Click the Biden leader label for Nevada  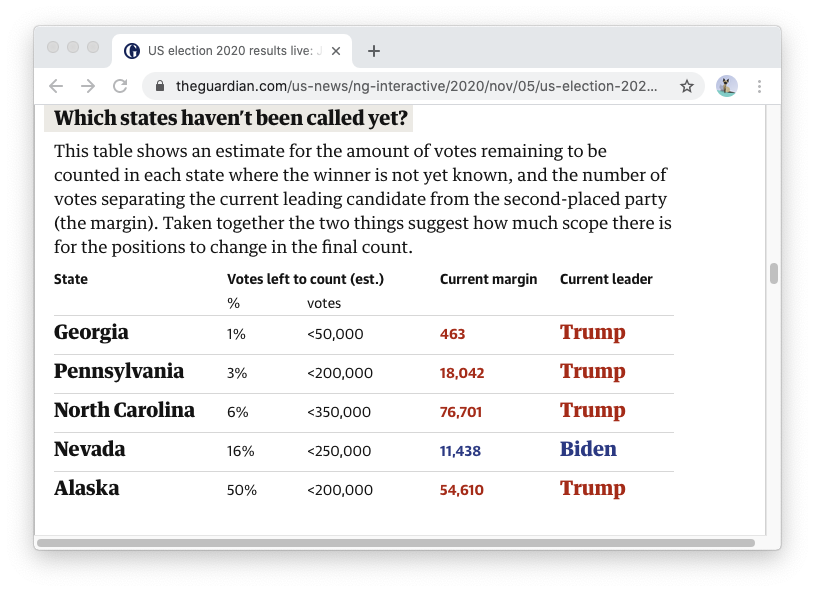tap(588, 449)
